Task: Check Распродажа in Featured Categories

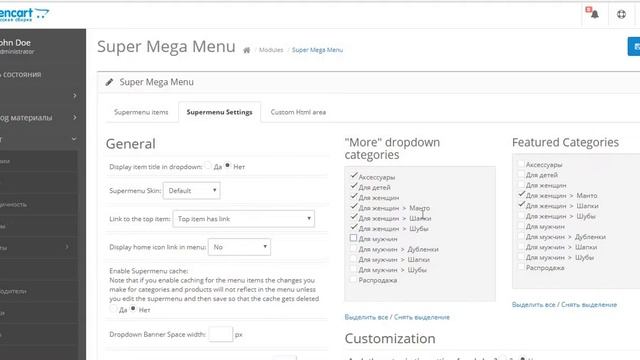Action: (x=521, y=267)
